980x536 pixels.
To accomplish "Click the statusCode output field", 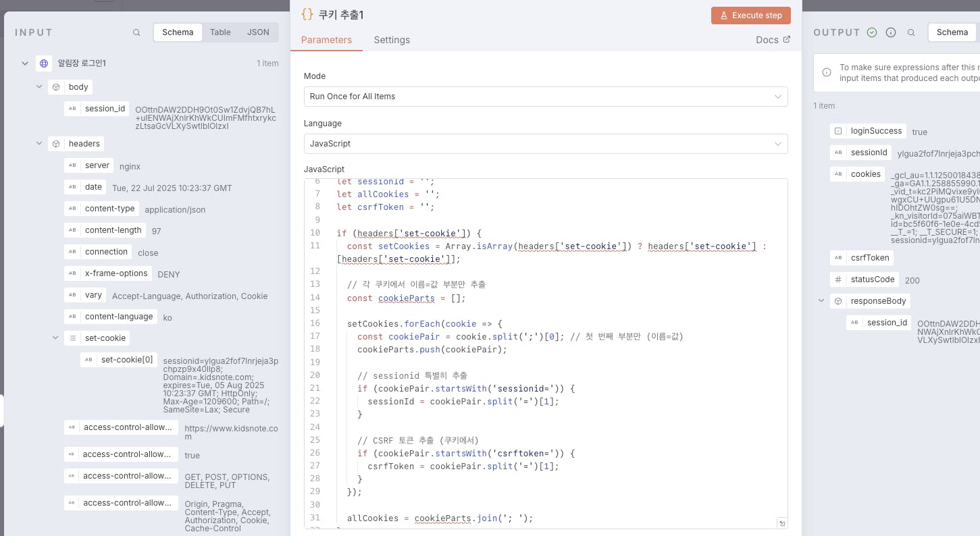I will pyautogui.click(x=865, y=279).
